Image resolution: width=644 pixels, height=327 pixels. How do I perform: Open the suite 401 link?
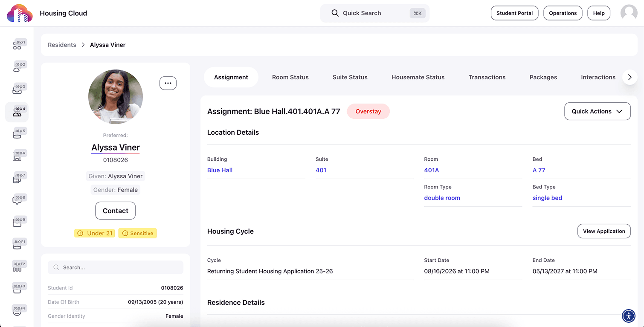(x=321, y=170)
